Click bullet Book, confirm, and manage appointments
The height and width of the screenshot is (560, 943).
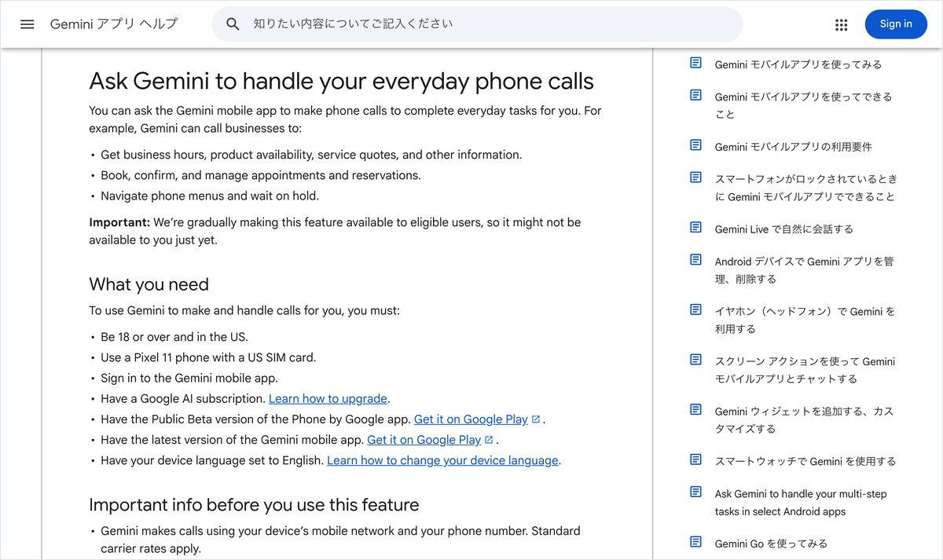[x=261, y=176]
